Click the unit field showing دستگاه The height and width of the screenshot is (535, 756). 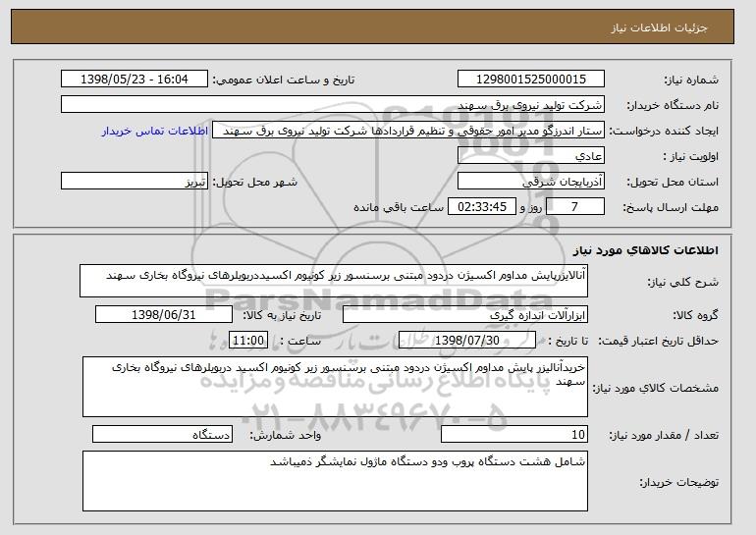coord(162,435)
